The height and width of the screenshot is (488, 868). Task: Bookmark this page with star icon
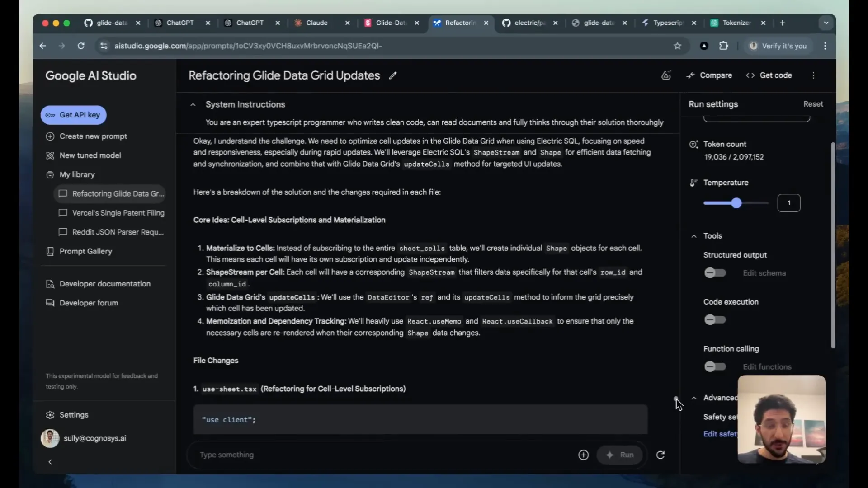click(677, 46)
